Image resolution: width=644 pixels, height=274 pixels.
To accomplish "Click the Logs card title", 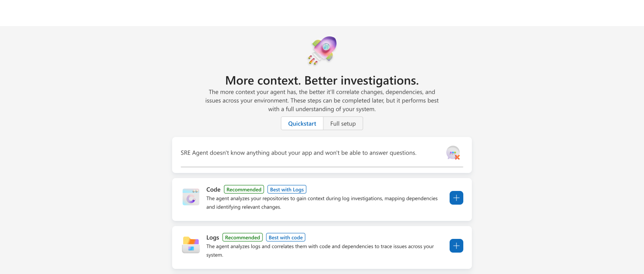I will [x=213, y=238].
